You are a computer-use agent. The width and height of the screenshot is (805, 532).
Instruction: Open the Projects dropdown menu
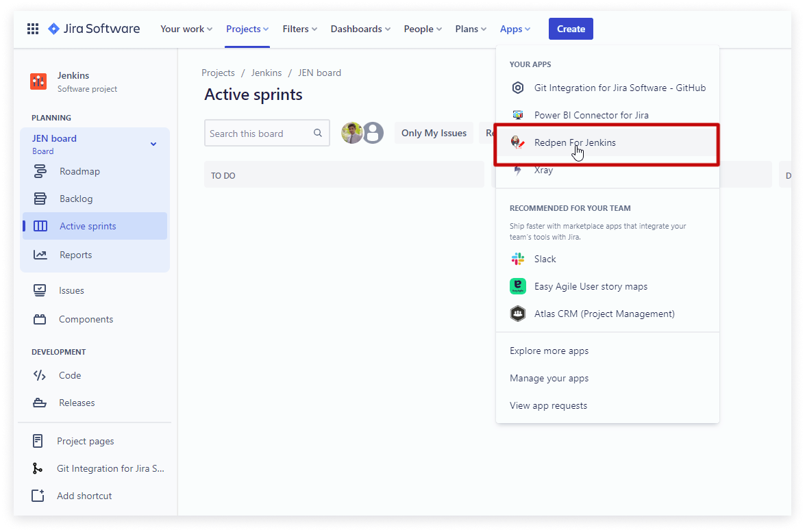point(247,29)
